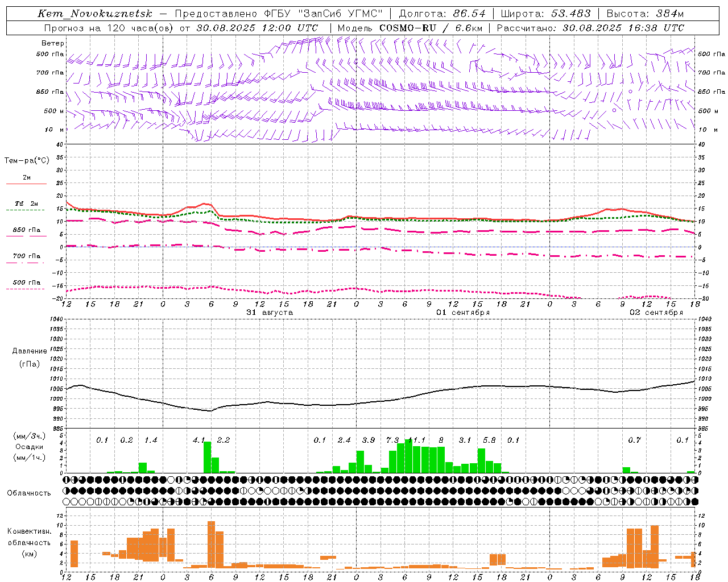Viewport: 728px width, 582px height.
Task: Click the station name Kem_Novokuznetsk in the header
Action: [x=95, y=14]
